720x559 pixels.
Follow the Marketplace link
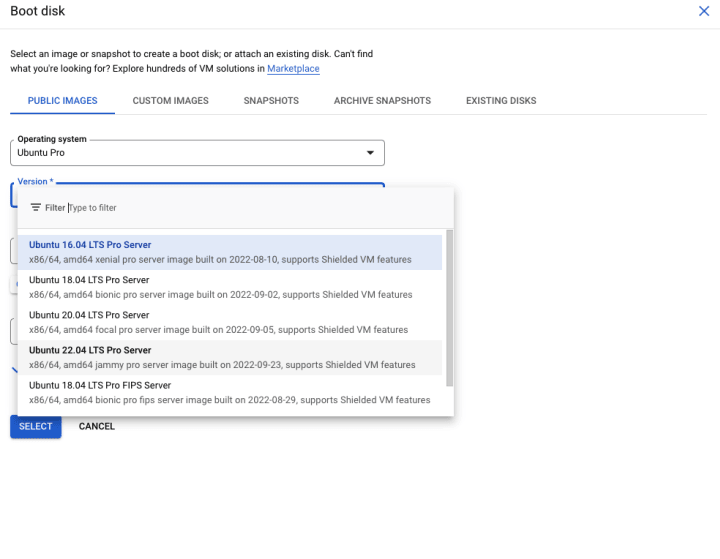pyautogui.click(x=293, y=68)
